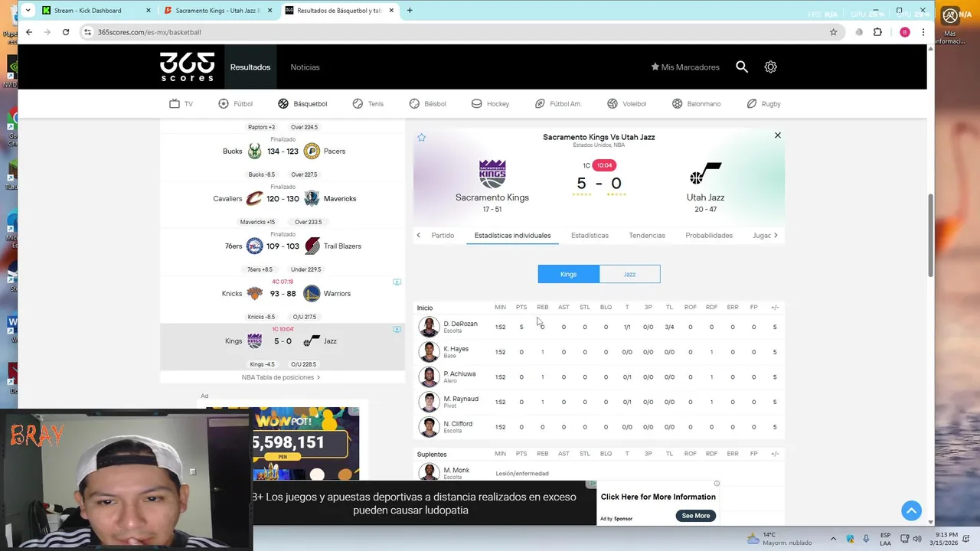Bookmark this page with the star
This screenshot has width=980, height=551.
coord(833,32)
